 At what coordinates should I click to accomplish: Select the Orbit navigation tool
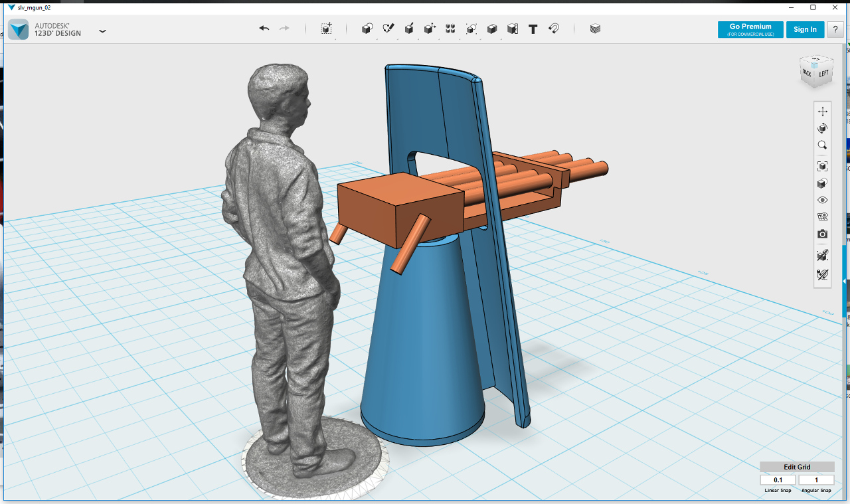[x=823, y=128]
